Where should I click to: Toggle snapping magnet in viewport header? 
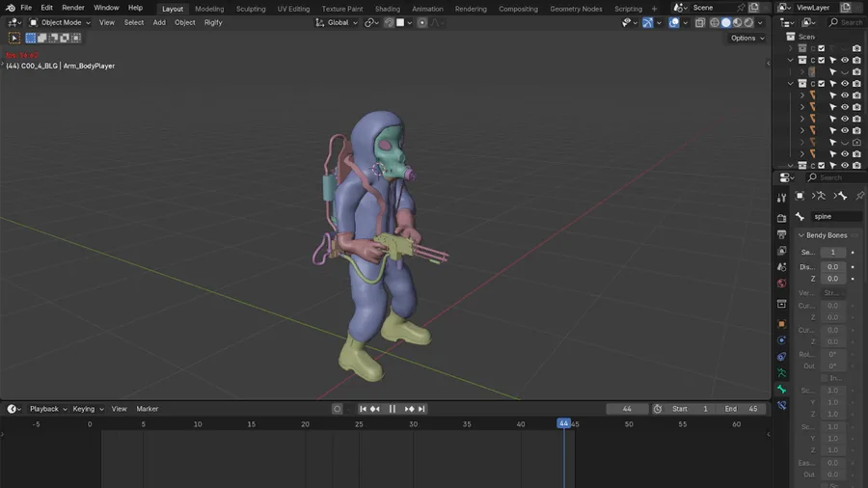[389, 23]
